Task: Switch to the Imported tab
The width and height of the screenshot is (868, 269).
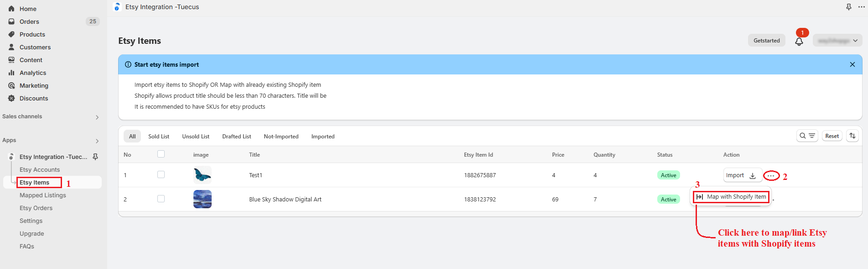Action: tap(323, 136)
